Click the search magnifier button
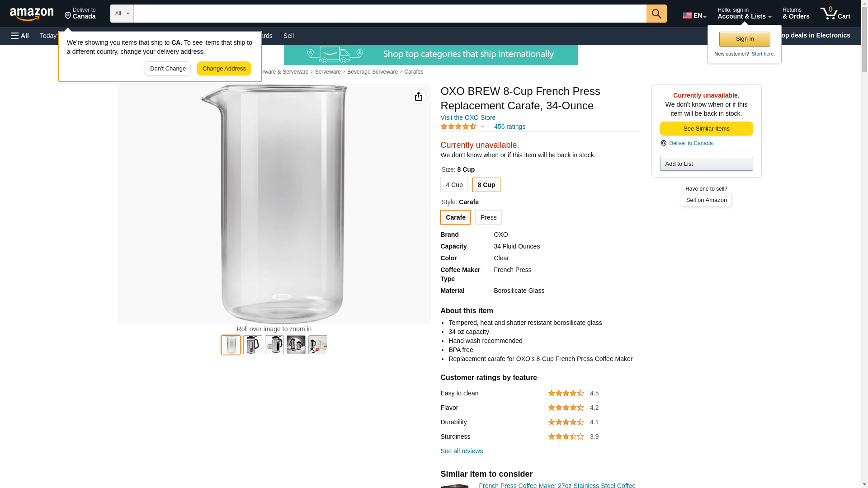Image resolution: width=868 pixels, height=488 pixels. point(656,14)
